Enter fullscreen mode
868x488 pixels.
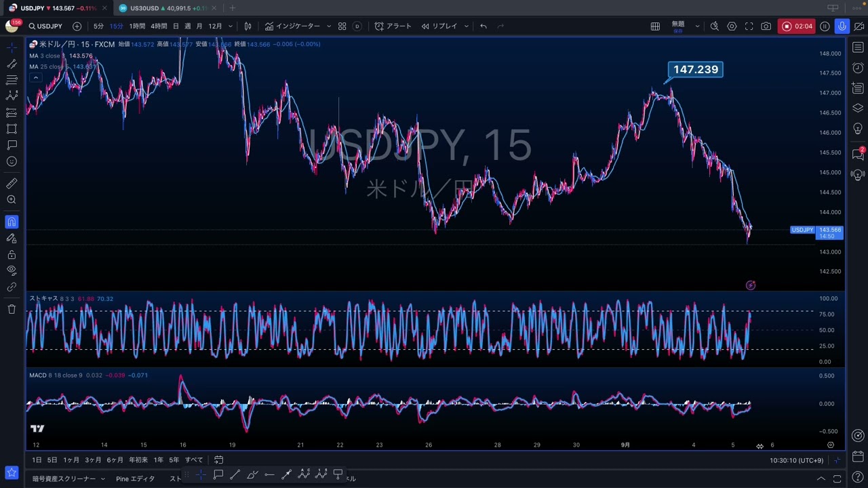coord(749,26)
